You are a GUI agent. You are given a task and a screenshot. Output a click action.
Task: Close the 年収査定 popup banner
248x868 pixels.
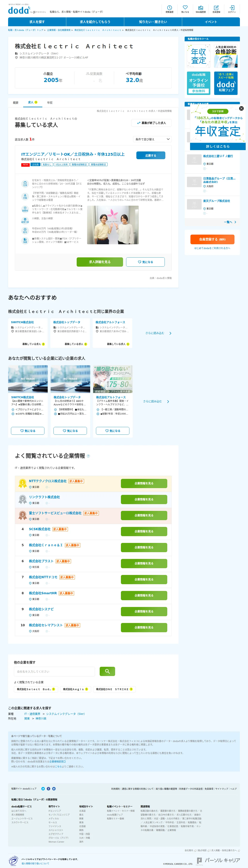tap(241, 108)
